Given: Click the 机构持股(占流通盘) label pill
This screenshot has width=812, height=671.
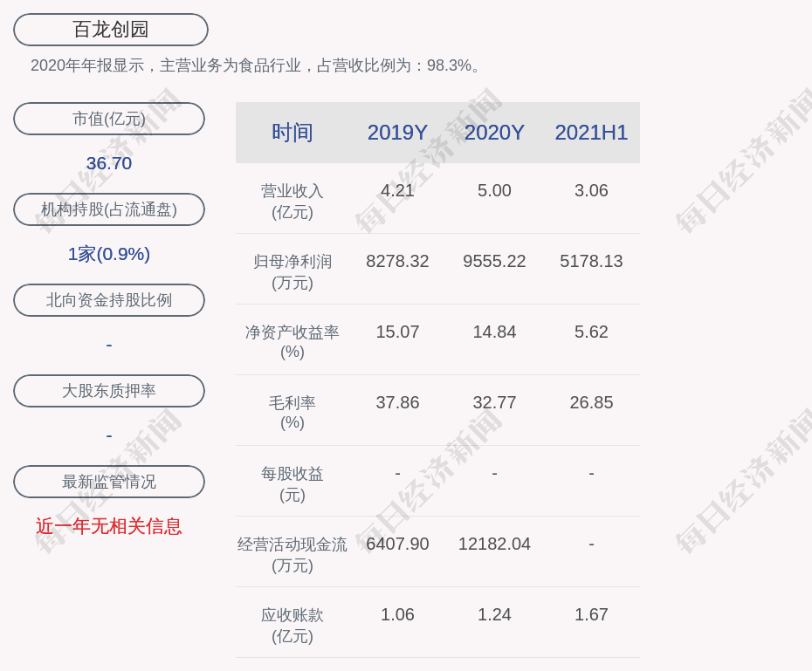Looking at the screenshot, I should coord(109,209).
